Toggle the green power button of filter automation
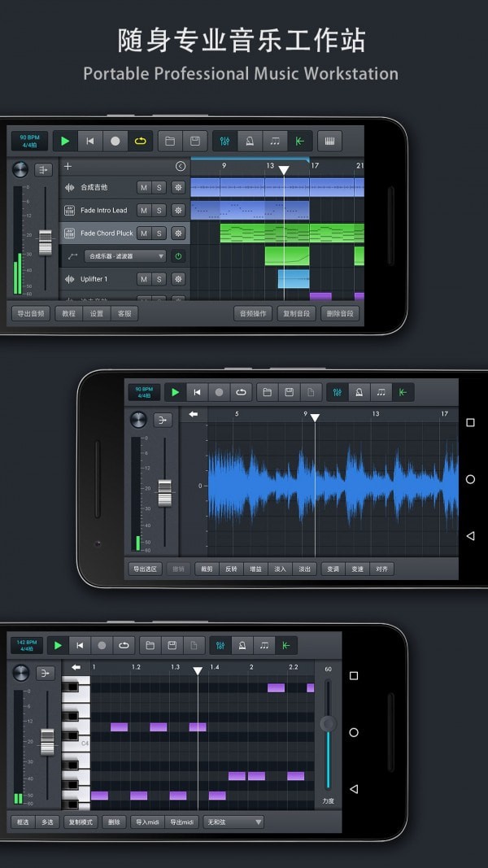 pos(178,256)
